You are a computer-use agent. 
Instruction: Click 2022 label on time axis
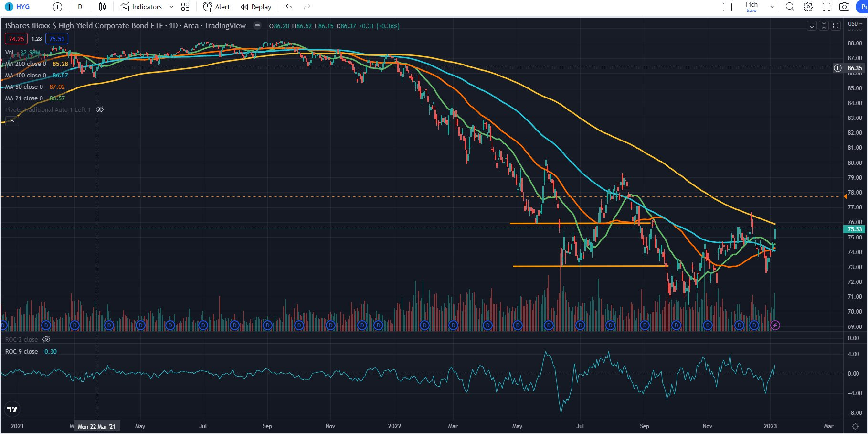point(394,426)
